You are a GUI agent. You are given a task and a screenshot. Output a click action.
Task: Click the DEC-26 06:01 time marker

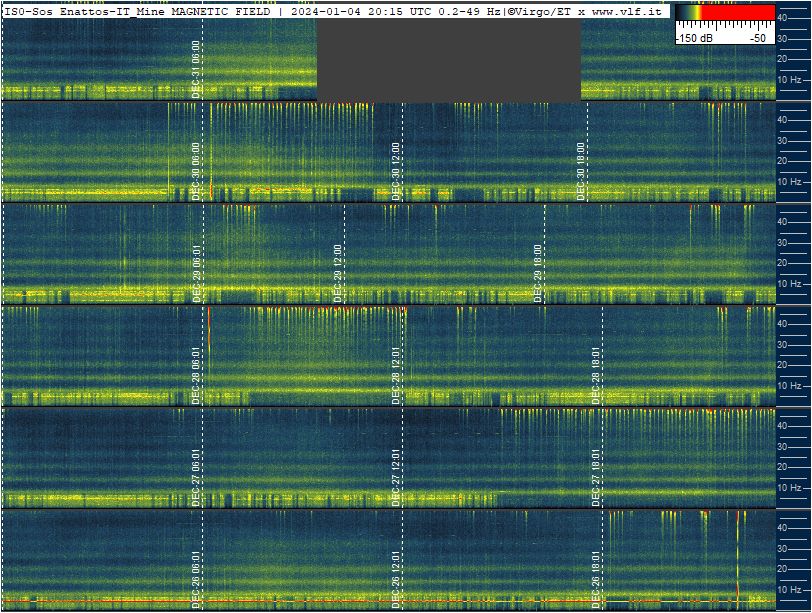click(196, 579)
